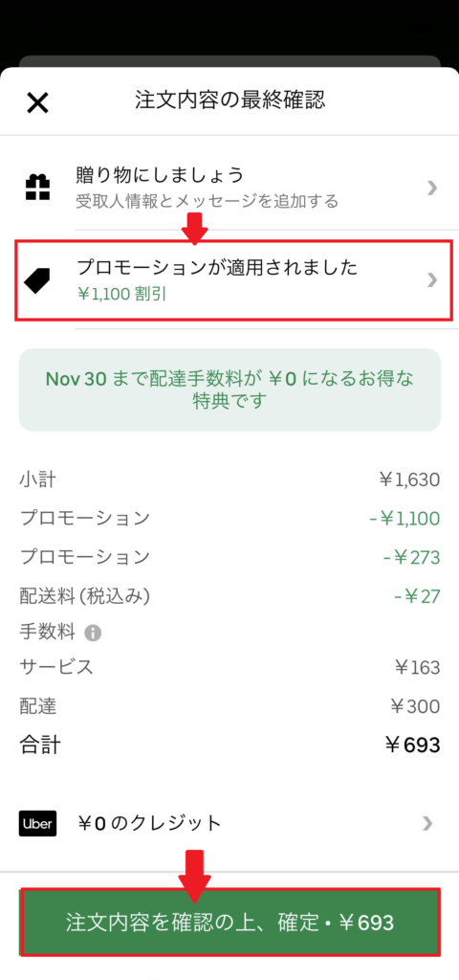This screenshot has width=459, height=980.
Task: Tap the 注文内容の最終確認 title
Action: coord(229,100)
